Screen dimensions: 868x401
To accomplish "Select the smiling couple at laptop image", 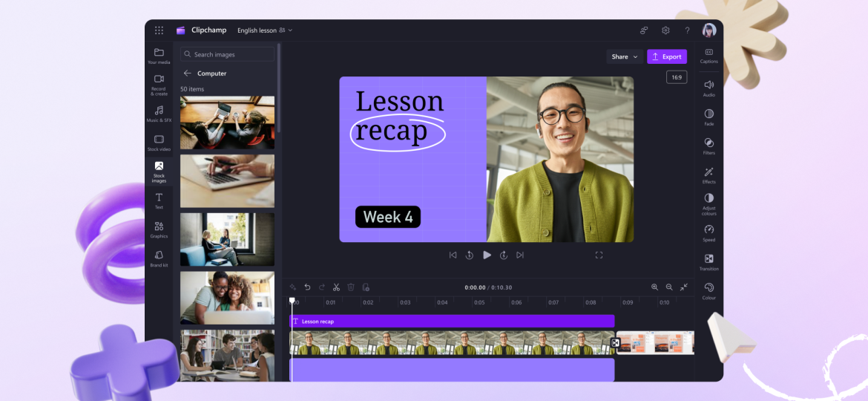I will pos(227,298).
